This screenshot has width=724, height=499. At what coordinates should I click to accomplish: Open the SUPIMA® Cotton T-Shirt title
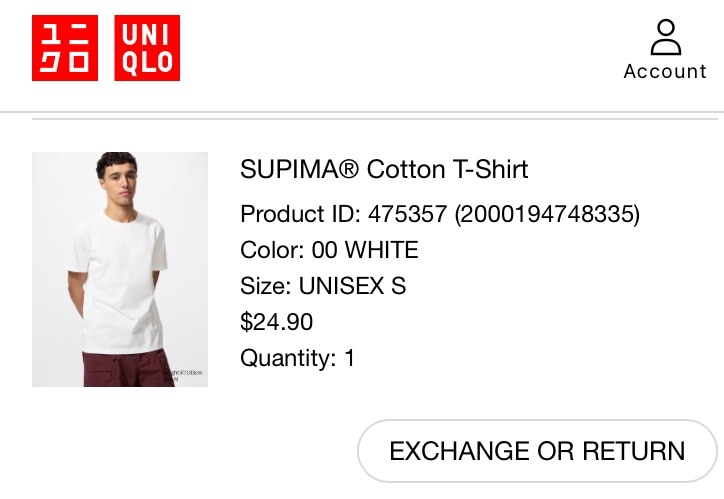pos(384,169)
